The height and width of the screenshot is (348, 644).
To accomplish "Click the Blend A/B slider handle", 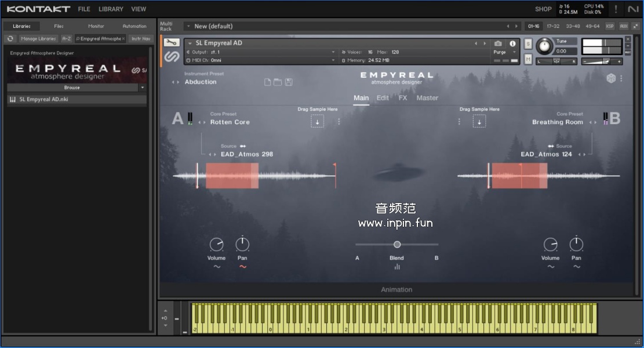I will pyautogui.click(x=397, y=244).
